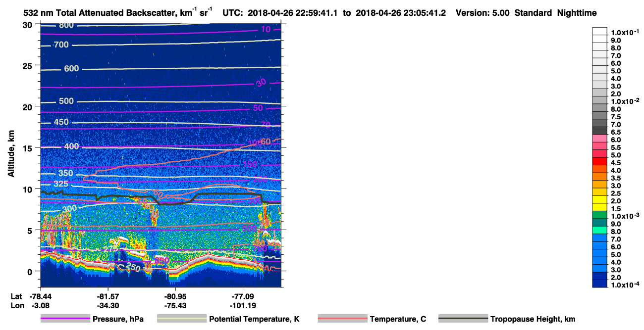Click the Lat row label
This screenshot has height=330, width=644.
point(16,296)
